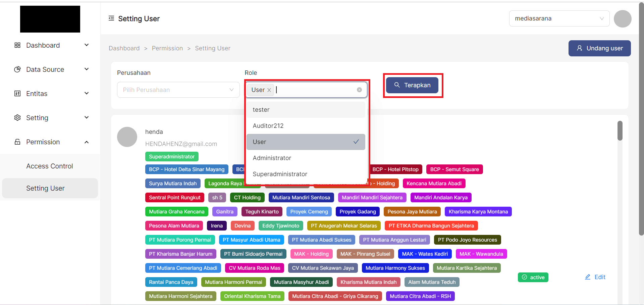Click the Data Source pie chart icon
This screenshot has width=644, height=305.
[17, 69]
